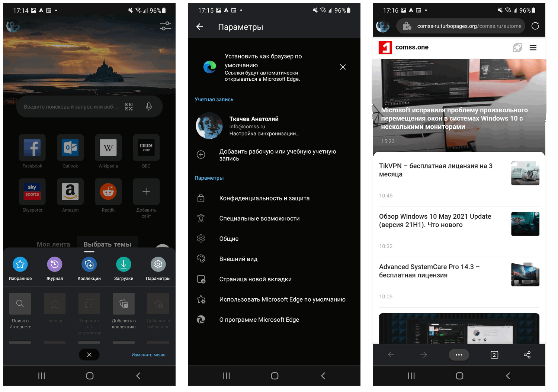Tap the profile avatar in the browser address bar
Image resolution: width=558 pixels, height=392 pixels.
tap(383, 26)
